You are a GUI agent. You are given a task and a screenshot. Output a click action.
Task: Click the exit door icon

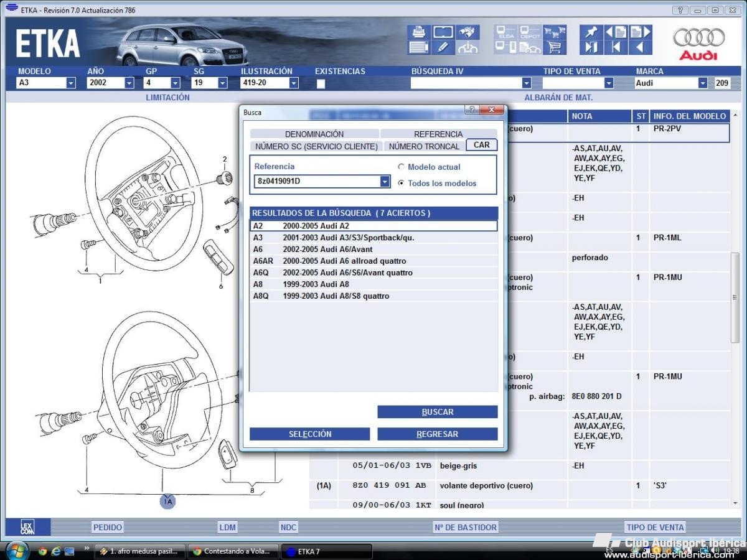[x=591, y=47]
